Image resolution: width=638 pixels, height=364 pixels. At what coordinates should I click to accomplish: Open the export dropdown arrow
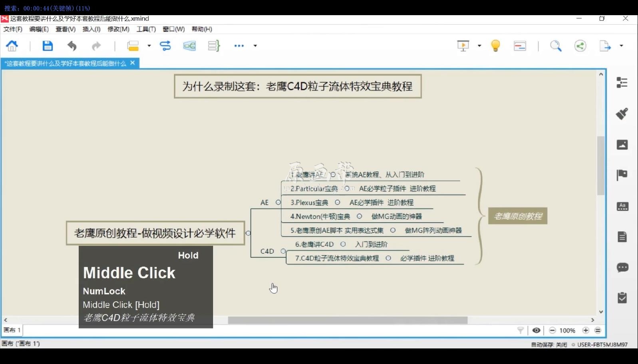(621, 46)
